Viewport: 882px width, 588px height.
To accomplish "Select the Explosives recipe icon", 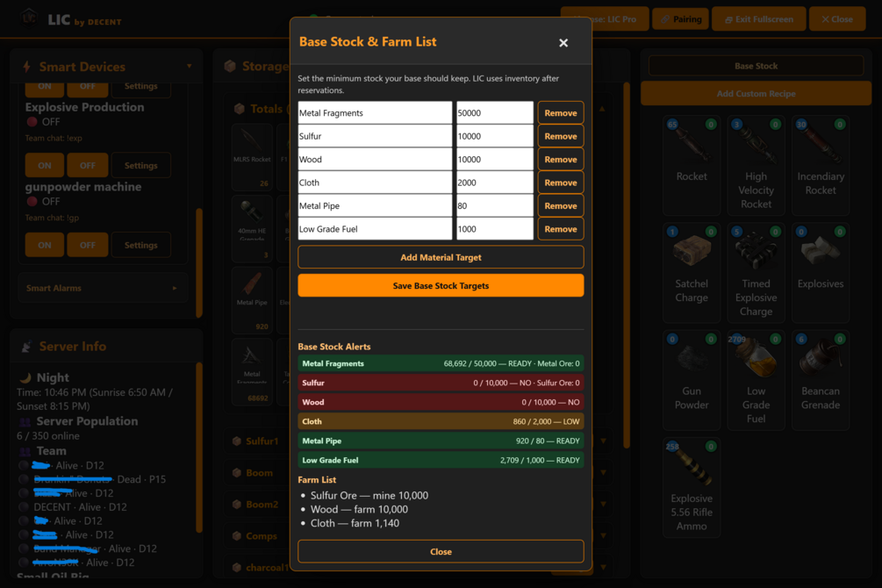I will point(820,251).
